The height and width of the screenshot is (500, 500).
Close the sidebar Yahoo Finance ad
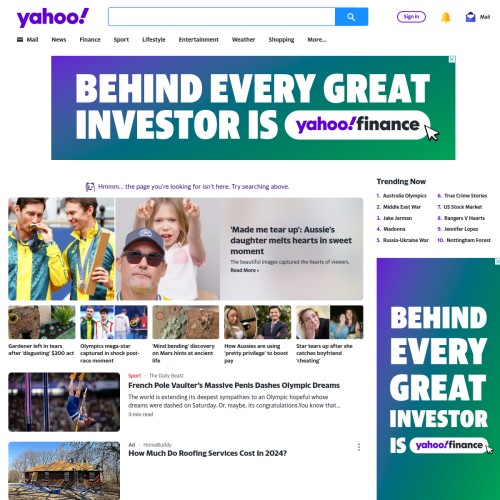(x=497, y=261)
